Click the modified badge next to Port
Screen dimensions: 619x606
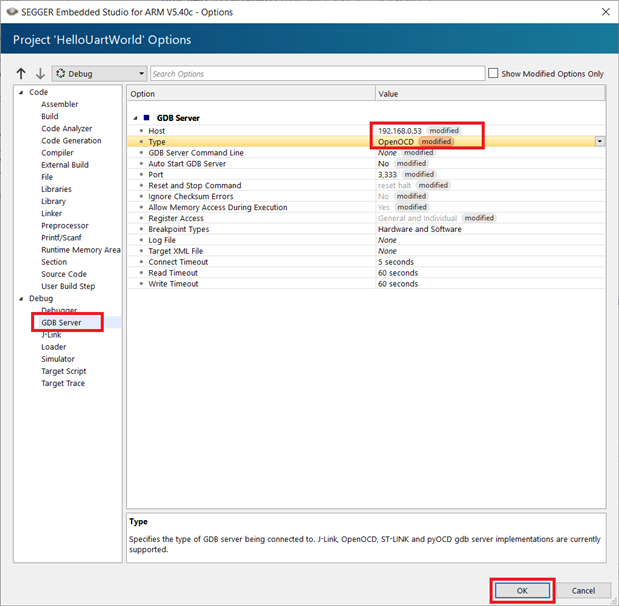point(419,174)
